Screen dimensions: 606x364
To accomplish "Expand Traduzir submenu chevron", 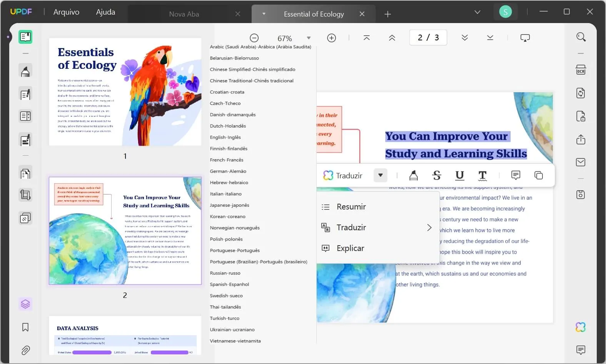I will point(429,228).
